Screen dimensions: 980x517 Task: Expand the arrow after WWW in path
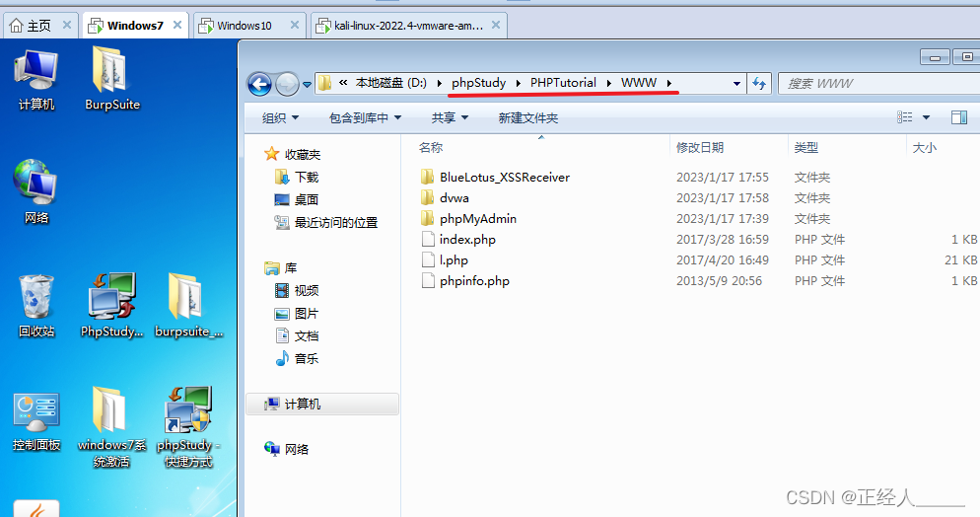[668, 83]
